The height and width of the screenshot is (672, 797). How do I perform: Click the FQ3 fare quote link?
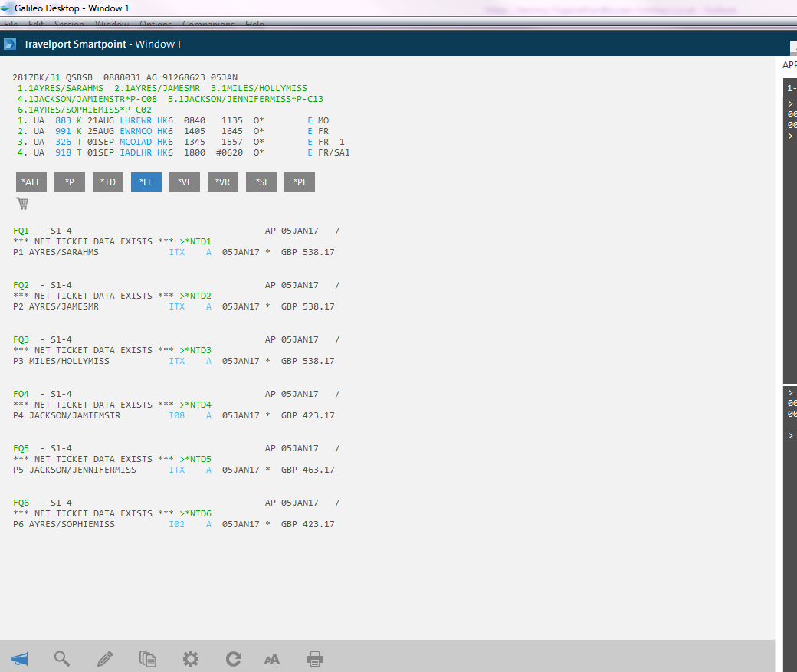click(21, 339)
